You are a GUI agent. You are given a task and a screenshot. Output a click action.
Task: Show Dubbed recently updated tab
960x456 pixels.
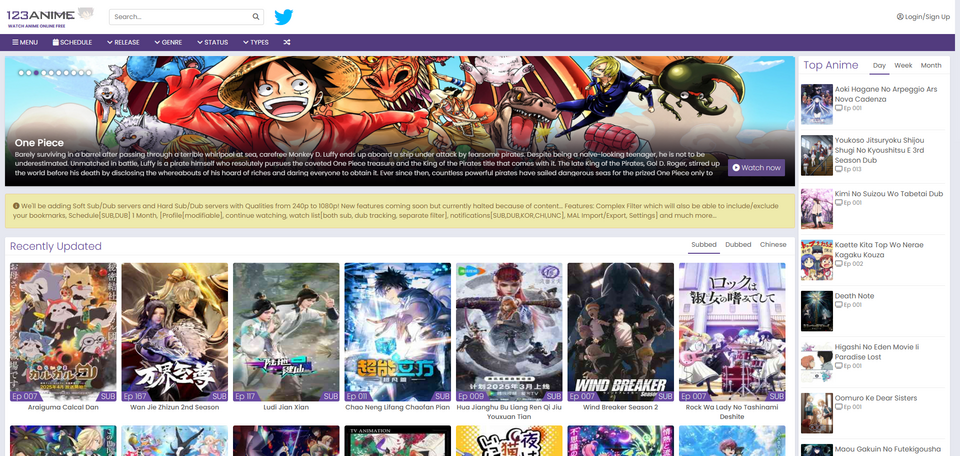pyautogui.click(x=738, y=245)
